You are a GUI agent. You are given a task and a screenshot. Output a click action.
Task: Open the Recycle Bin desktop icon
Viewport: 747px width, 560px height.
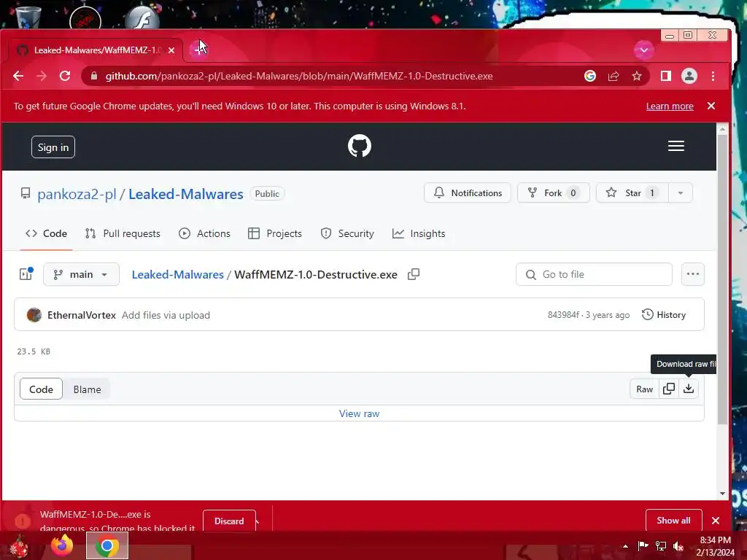tap(28, 17)
